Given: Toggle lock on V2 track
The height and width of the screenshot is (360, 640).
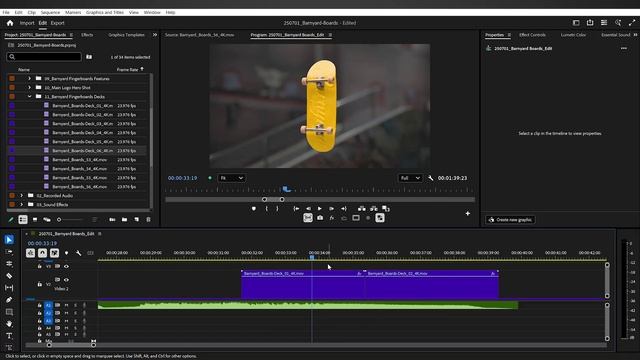Looking at the screenshot, I should [40, 284].
